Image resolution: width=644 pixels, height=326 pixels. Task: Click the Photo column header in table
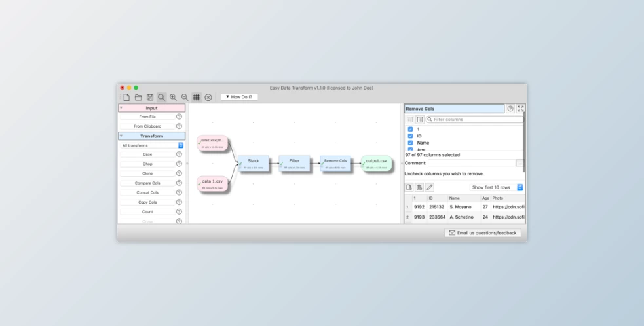(508, 198)
